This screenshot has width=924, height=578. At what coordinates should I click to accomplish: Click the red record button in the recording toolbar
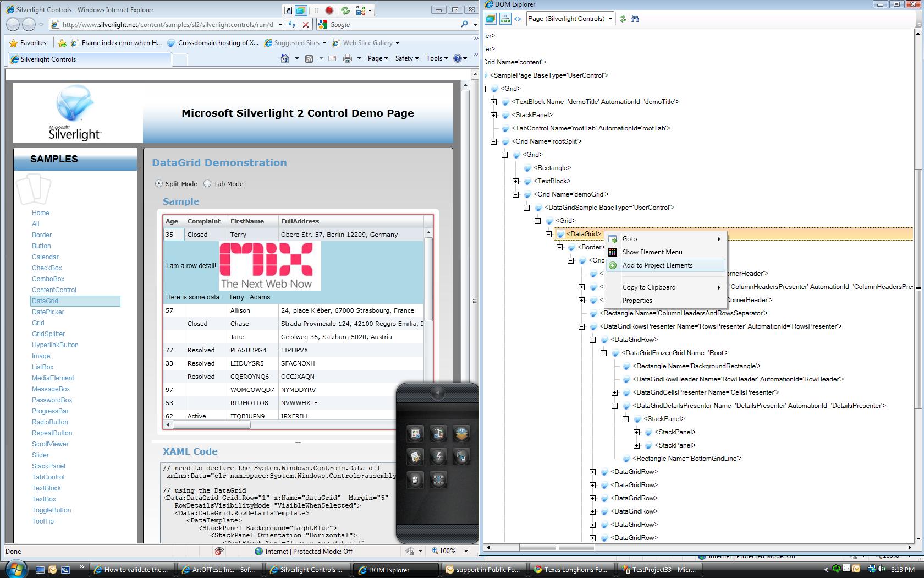point(329,10)
